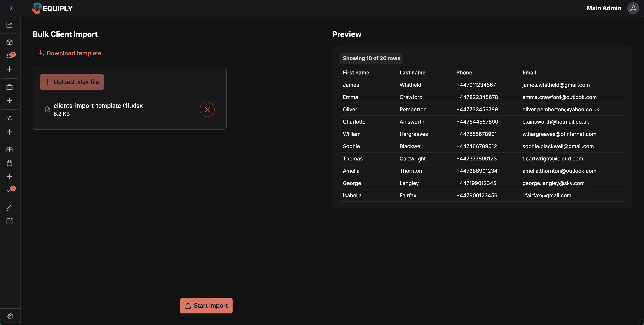Open the clients people icon in the sidebar
This screenshot has height=325, width=644.
point(10,118)
